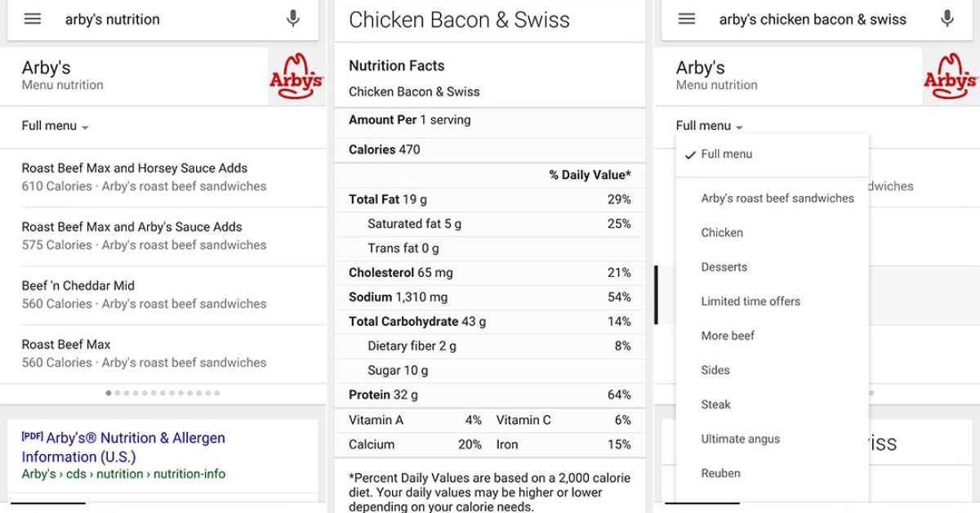The width and height of the screenshot is (980, 513).
Task: Select "Arby's roast beef sandwiches" menu option
Action: [x=777, y=199]
